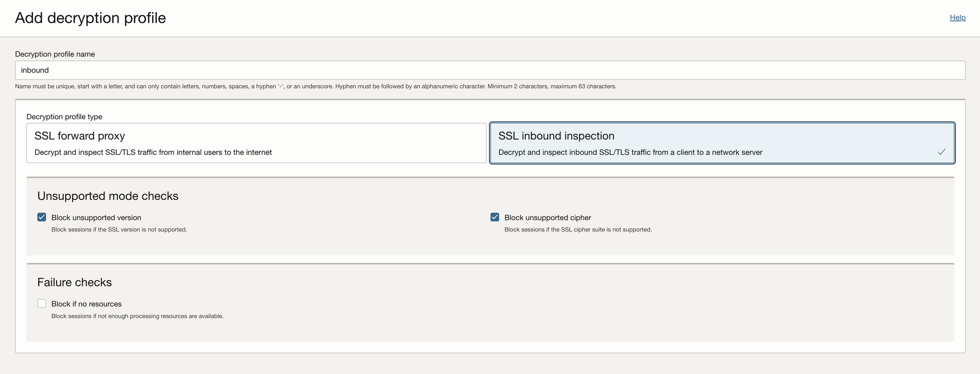980x374 pixels.
Task: Click the Unsupported mode checks heading
Action: pos(108,196)
